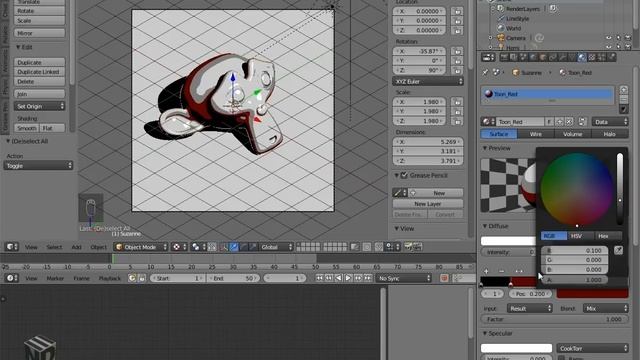This screenshot has width=640, height=360.
Task: Open the Result input dropdown
Action: click(x=530, y=308)
